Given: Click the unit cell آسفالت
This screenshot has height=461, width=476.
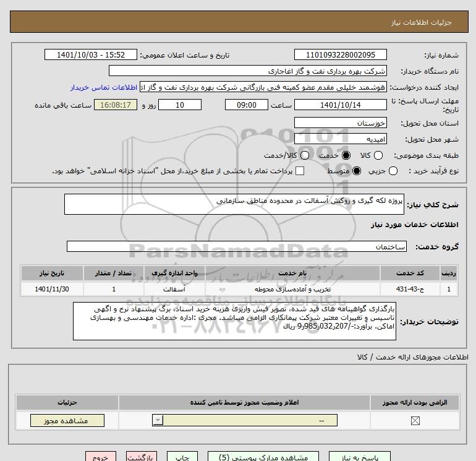Looking at the screenshot, I should tap(174, 289).
